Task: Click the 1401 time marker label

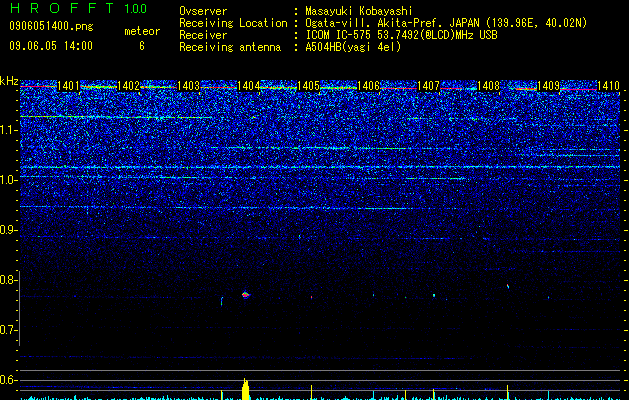Action: tap(68, 86)
